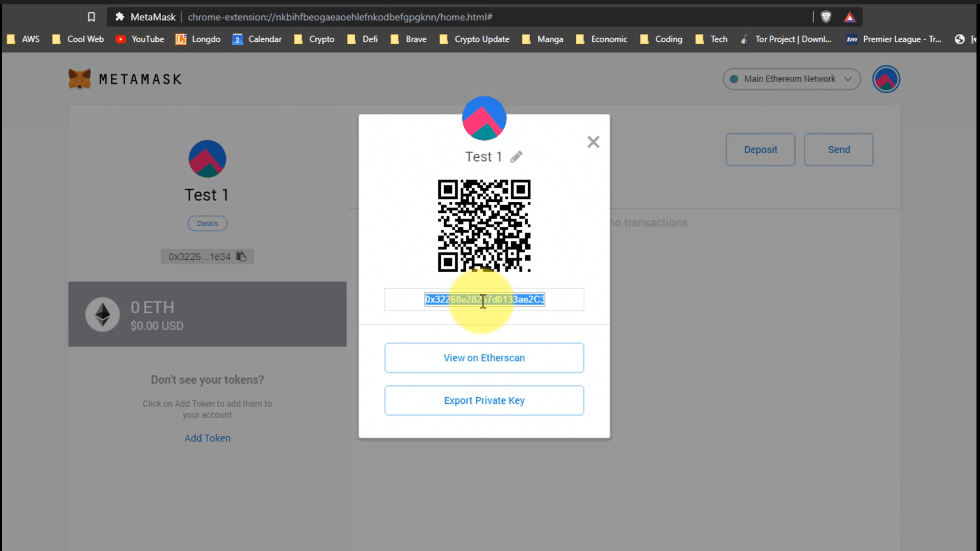Click the extension puzzle icon in address bar
The width and height of the screenshot is (980, 551).
(x=120, y=17)
